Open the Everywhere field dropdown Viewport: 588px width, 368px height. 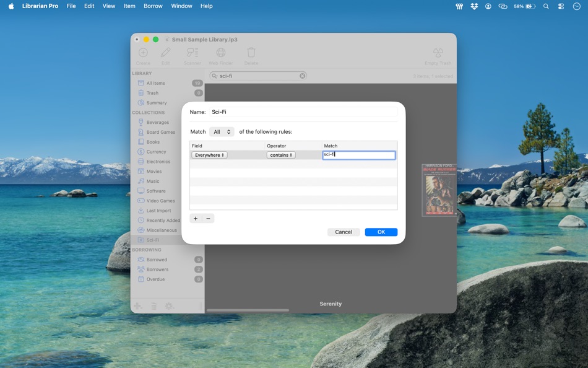coord(209,155)
